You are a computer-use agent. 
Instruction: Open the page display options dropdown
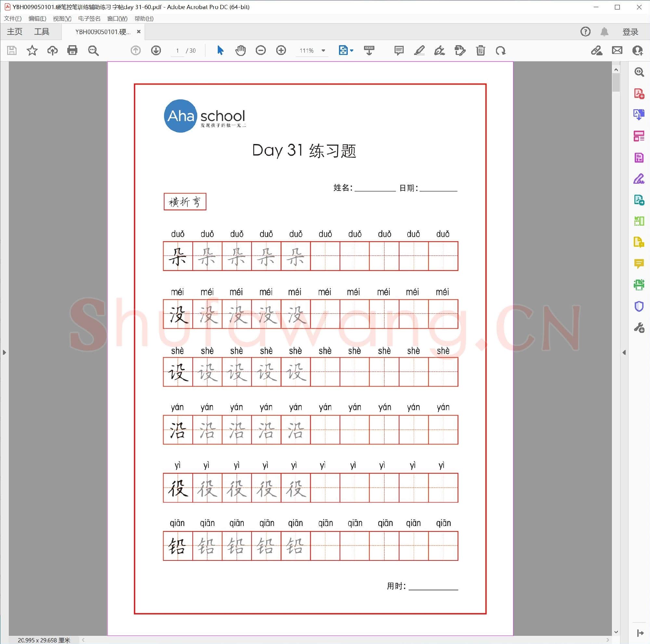click(x=351, y=50)
